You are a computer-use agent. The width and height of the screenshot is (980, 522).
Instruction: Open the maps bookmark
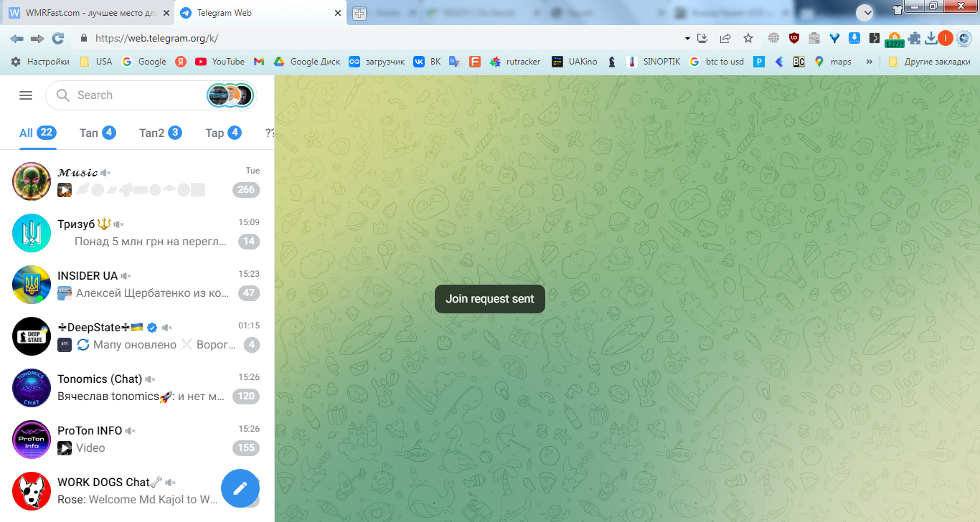tap(833, 62)
